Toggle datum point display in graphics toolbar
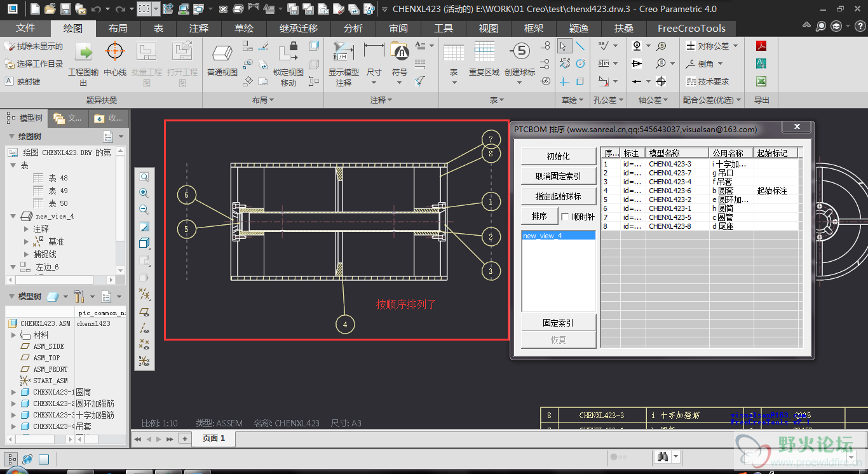This screenshot has width=868, height=474. click(144, 345)
